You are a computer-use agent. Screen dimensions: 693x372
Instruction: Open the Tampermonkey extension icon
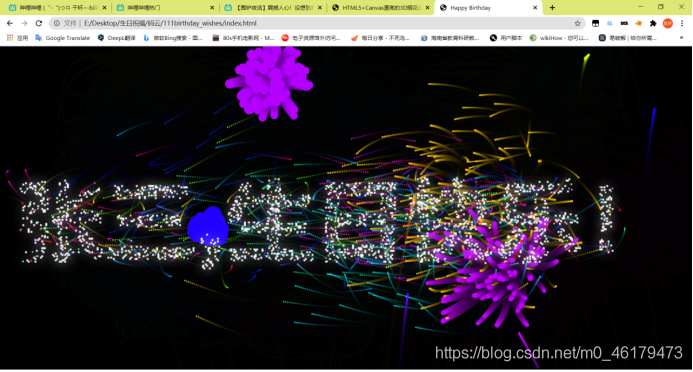coord(595,23)
